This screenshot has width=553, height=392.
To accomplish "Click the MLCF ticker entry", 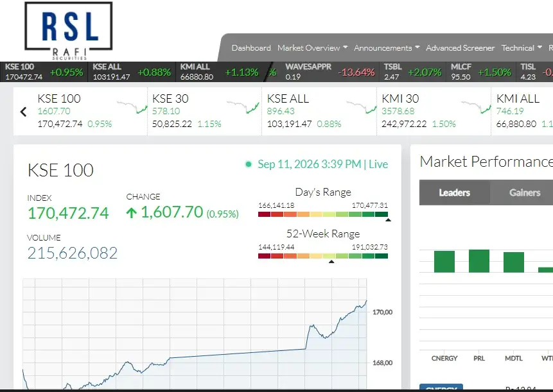I will click(480, 72).
